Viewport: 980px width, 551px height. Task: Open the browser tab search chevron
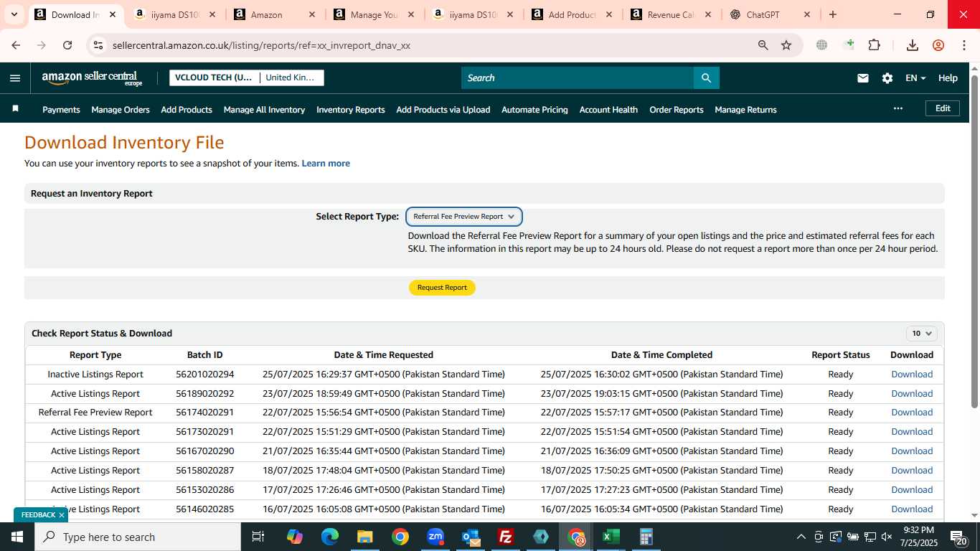pyautogui.click(x=14, y=14)
